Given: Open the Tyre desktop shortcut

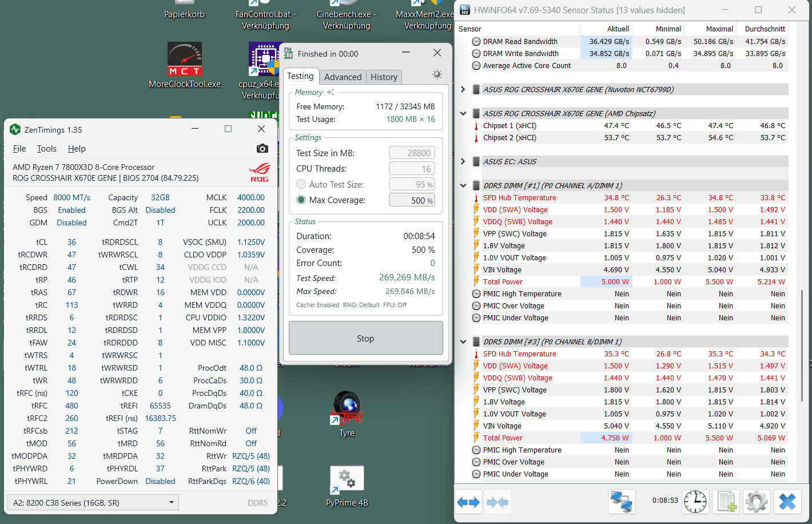Looking at the screenshot, I should 347,414.
